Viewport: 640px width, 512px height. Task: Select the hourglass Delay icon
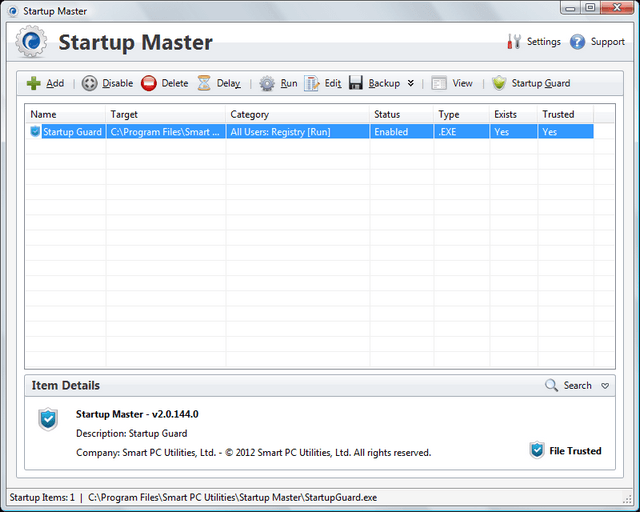pos(204,84)
